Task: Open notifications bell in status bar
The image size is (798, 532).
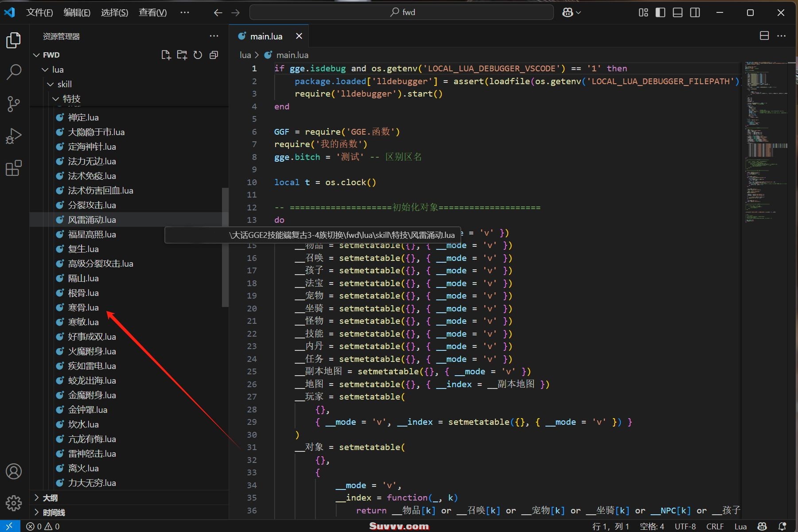Action: click(x=782, y=526)
